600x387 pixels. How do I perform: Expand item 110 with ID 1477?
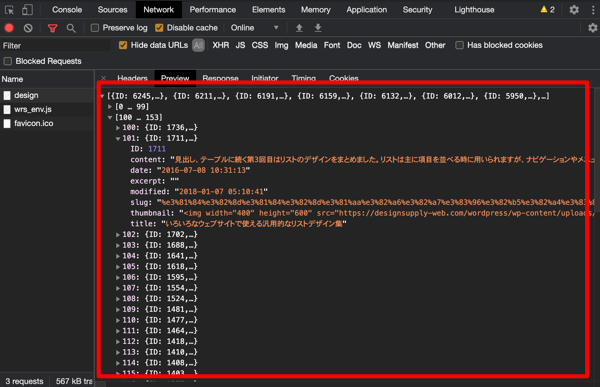click(118, 320)
